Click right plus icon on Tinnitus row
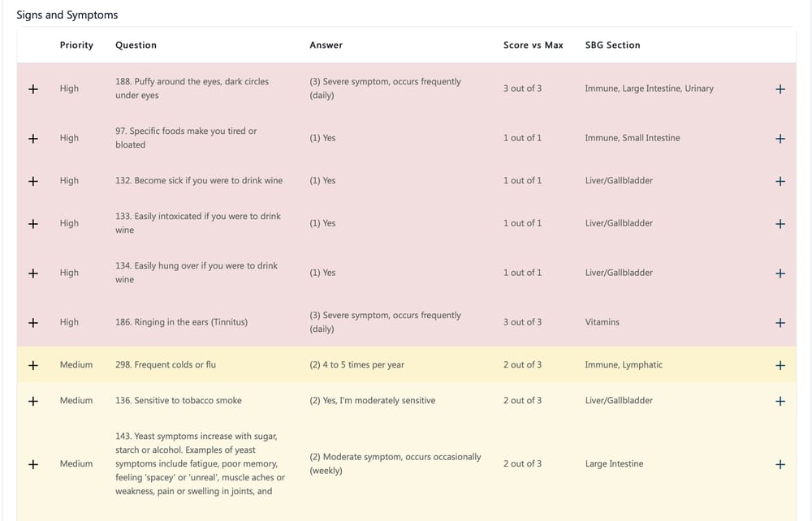The width and height of the screenshot is (812, 521). pyautogui.click(x=780, y=323)
